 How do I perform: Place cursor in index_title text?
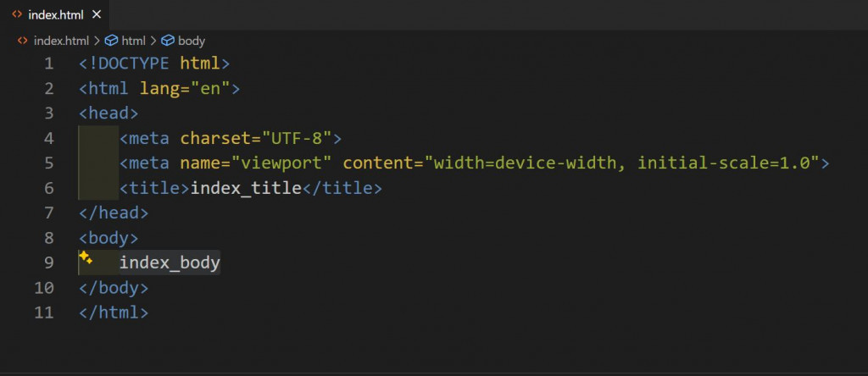[x=246, y=188]
